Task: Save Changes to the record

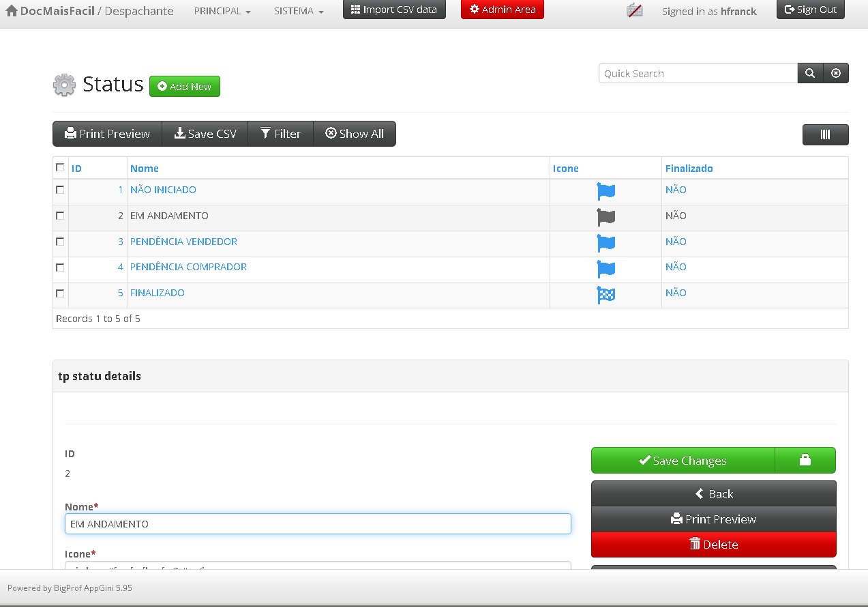Action: point(683,460)
